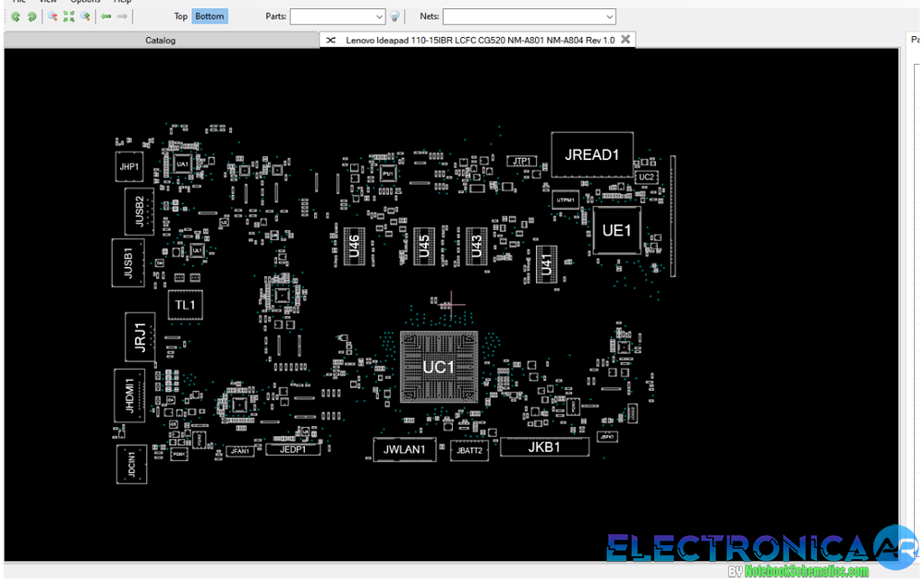The image size is (924, 584).
Task: Click the rotate left icon
Action: (x=16, y=16)
